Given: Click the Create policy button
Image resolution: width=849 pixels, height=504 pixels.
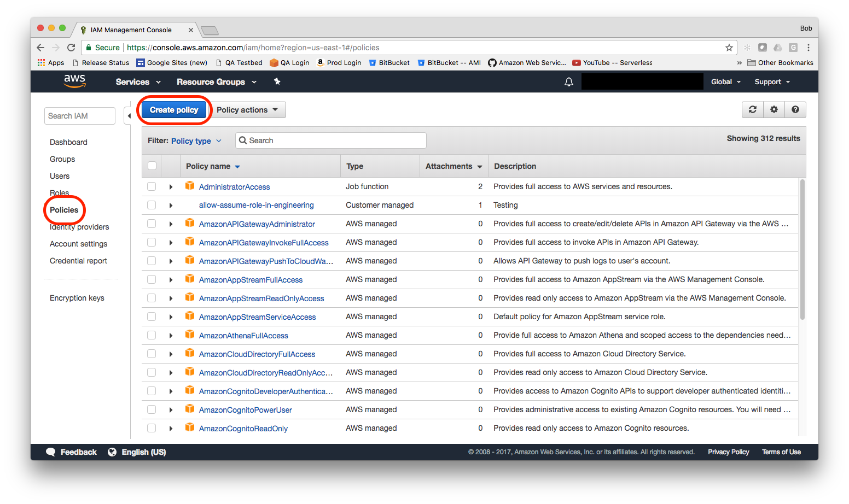Looking at the screenshot, I should [x=174, y=110].
